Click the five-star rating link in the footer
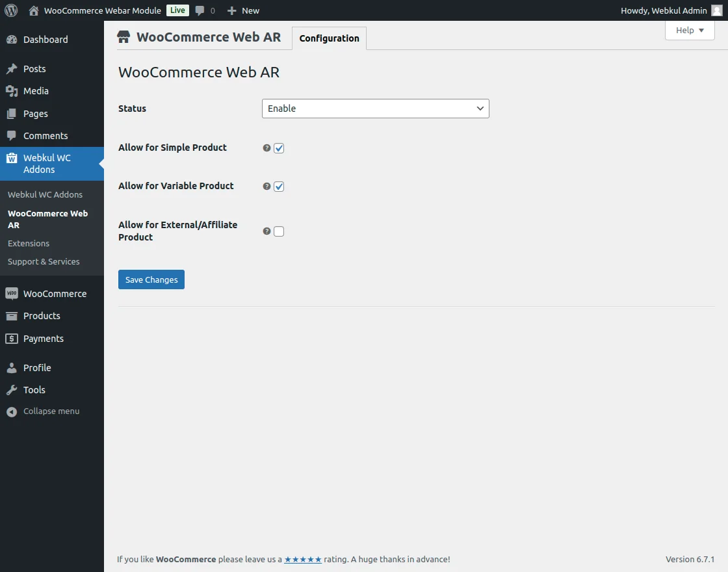Image resolution: width=728 pixels, height=572 pixels. [303, 558]
